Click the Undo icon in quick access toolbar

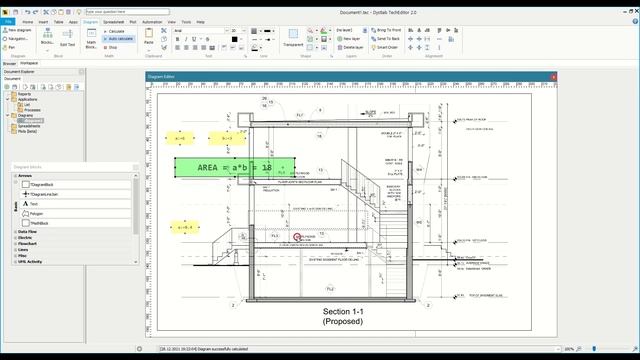coord(27,12)
